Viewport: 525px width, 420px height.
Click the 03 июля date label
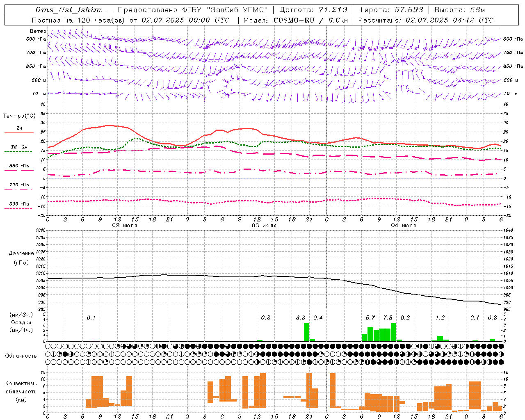click(x=264, y=226)
